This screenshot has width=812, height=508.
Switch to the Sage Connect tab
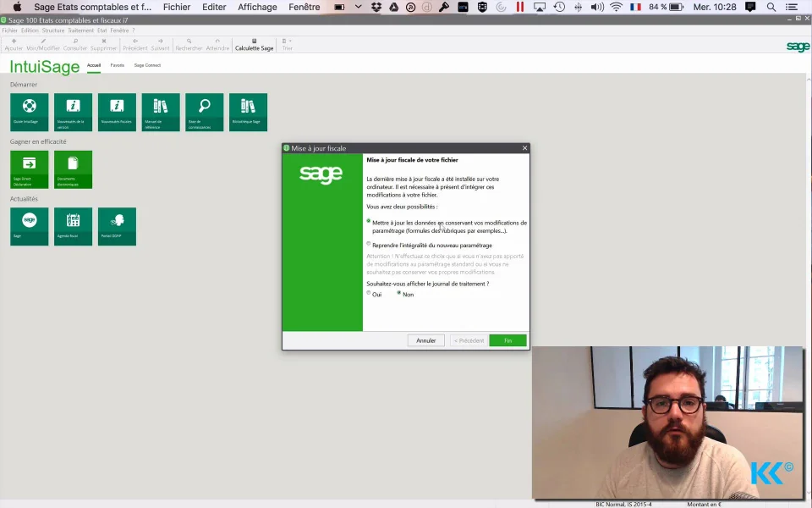pos(147,65)
